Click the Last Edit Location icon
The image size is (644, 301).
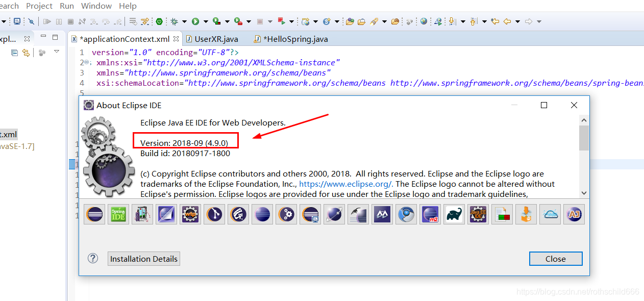point(494,21)
